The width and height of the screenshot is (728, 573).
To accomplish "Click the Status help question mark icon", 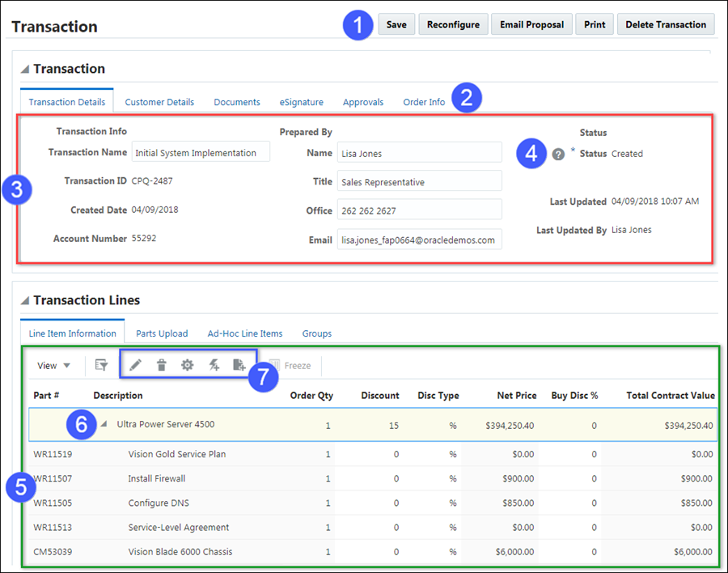I will (x=558, y=154).
